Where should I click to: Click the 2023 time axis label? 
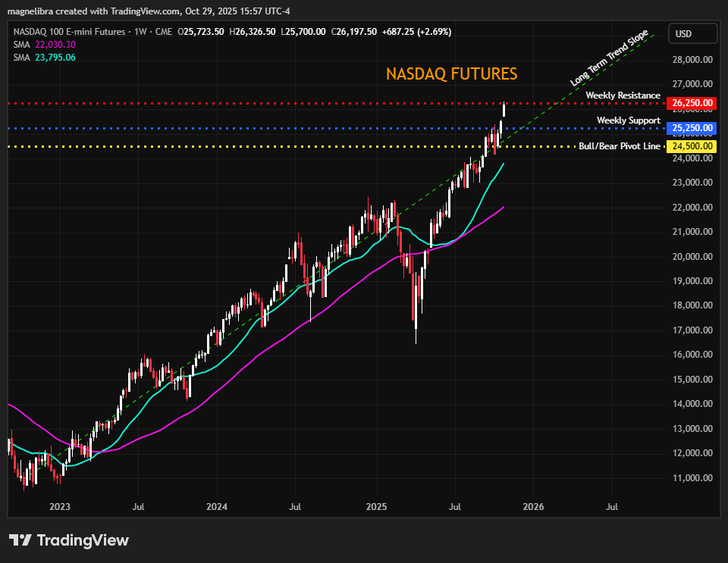click(x=60, y=506)
